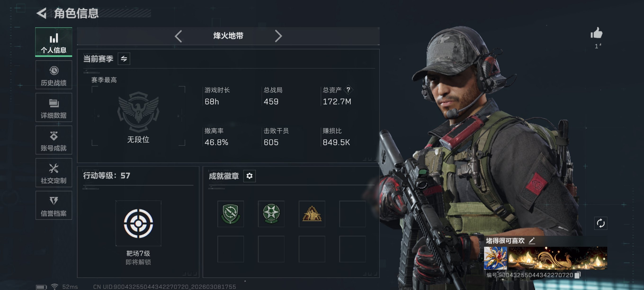This screenshot has width=644, height=290.
Task: Open the 信誉档案 tab
Action: point(54,205)
